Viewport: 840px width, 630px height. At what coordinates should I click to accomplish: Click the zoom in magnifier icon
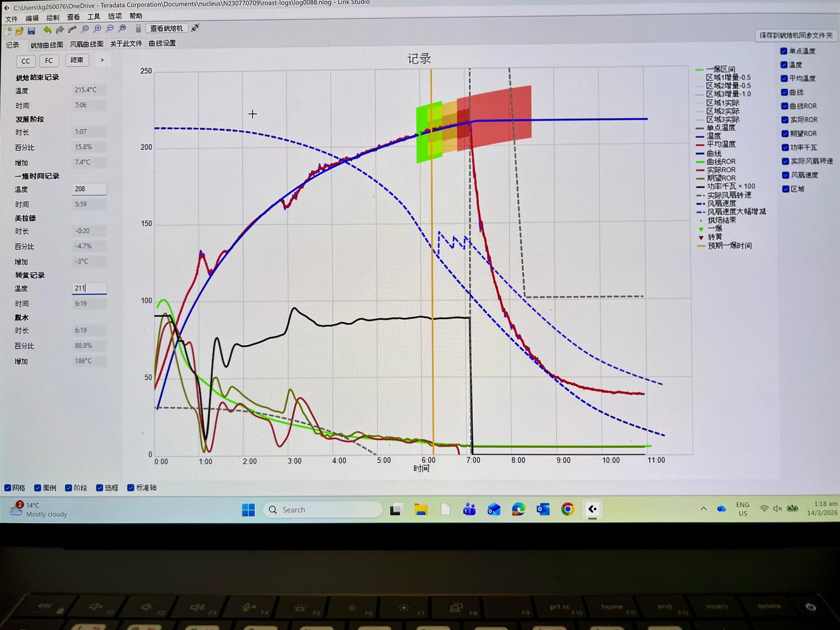coord(97,28)
